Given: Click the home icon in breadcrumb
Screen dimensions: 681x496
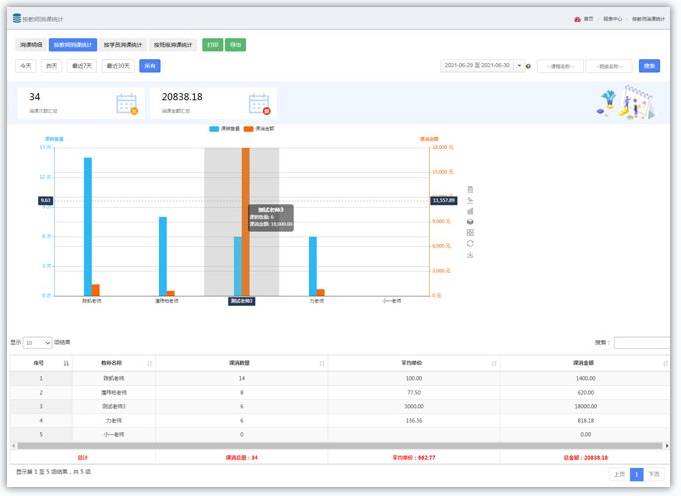Looking at the screenshot, I should [x=578, y=19].
